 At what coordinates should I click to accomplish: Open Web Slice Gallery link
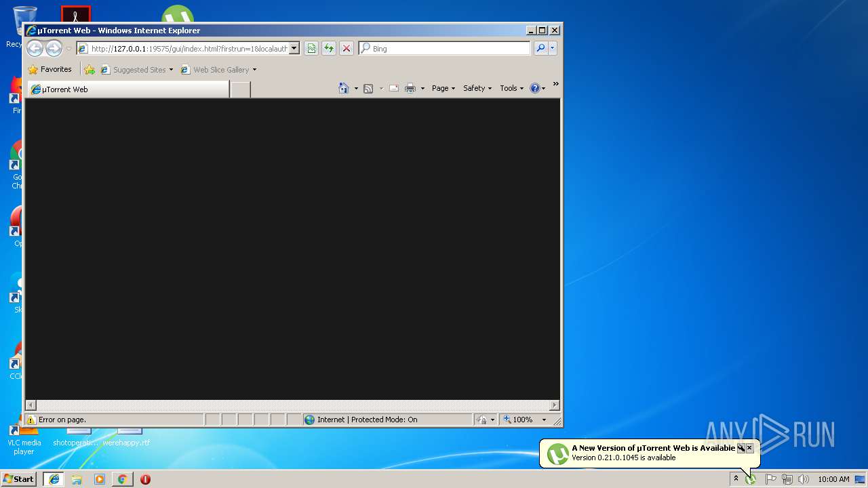[x=218, y=69]
